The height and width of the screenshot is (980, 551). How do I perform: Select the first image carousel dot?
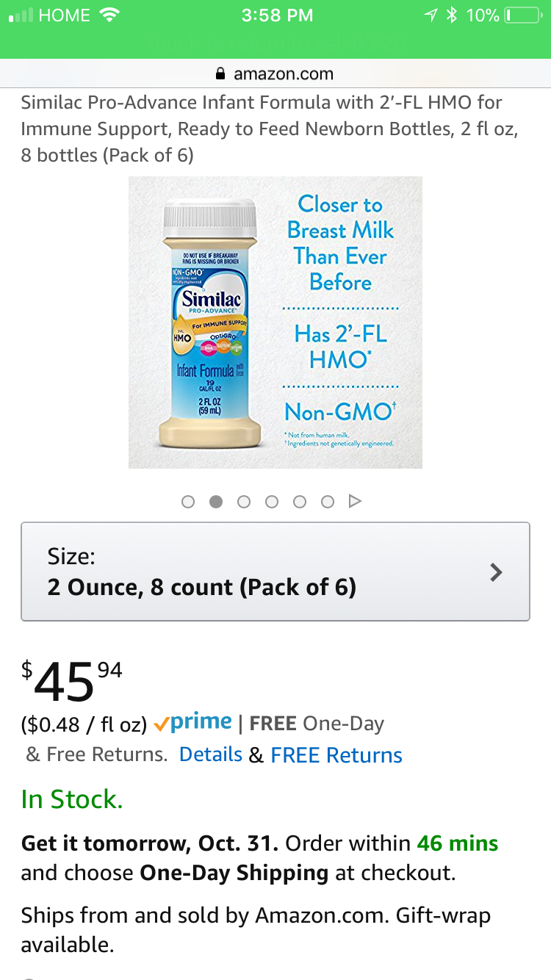pos(188,502)
